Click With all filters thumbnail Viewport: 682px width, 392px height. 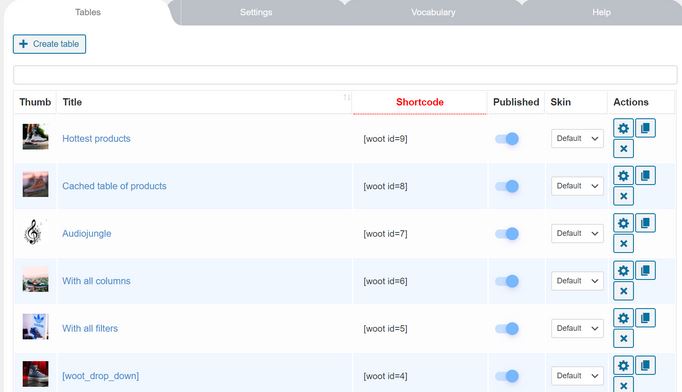(x=36, y=326)
